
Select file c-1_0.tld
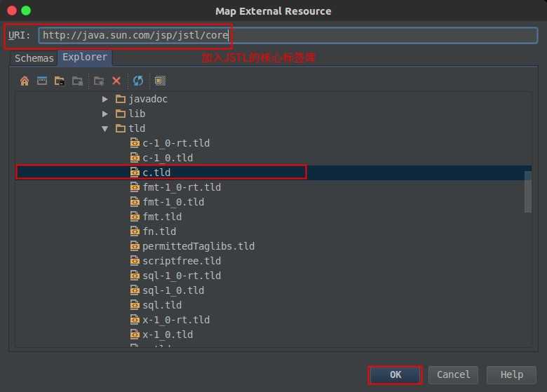click(x=168, y=158)
